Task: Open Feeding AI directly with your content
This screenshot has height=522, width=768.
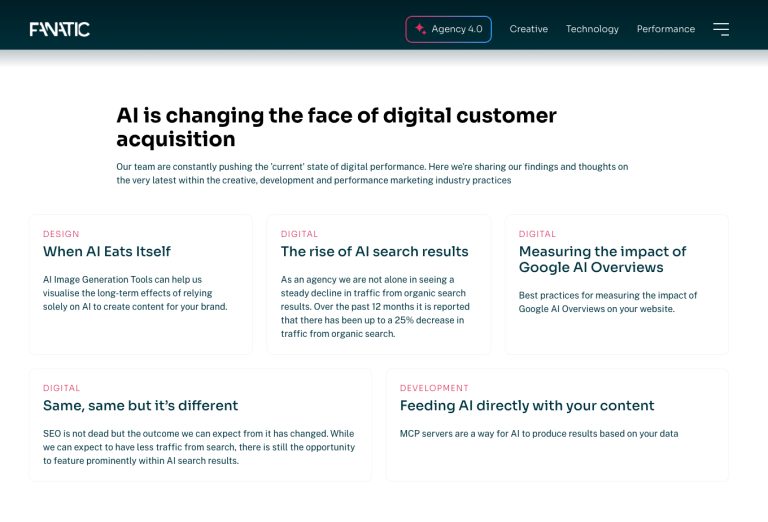Action: pos(526,405)
